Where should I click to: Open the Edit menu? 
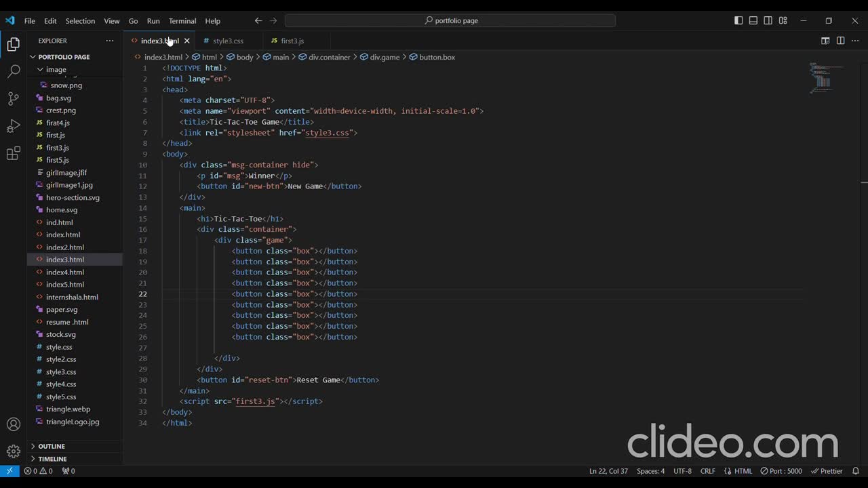click(x=51, y=21)
